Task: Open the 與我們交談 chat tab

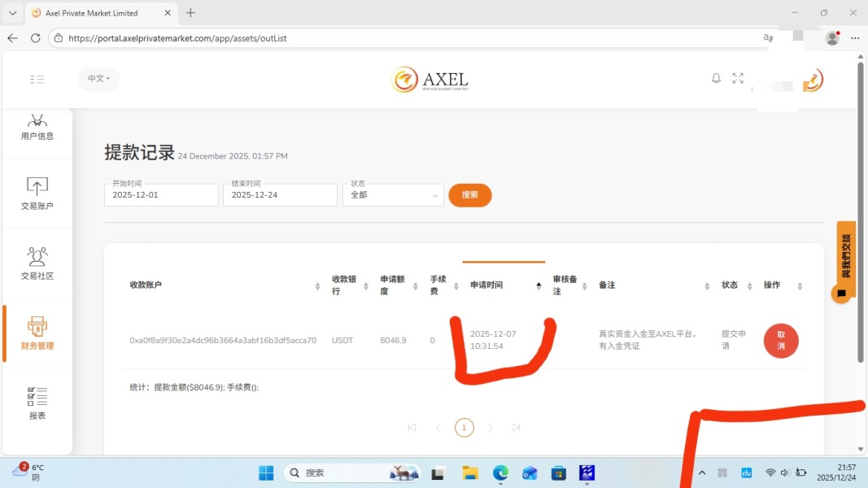Action: (x=846, y=255)
